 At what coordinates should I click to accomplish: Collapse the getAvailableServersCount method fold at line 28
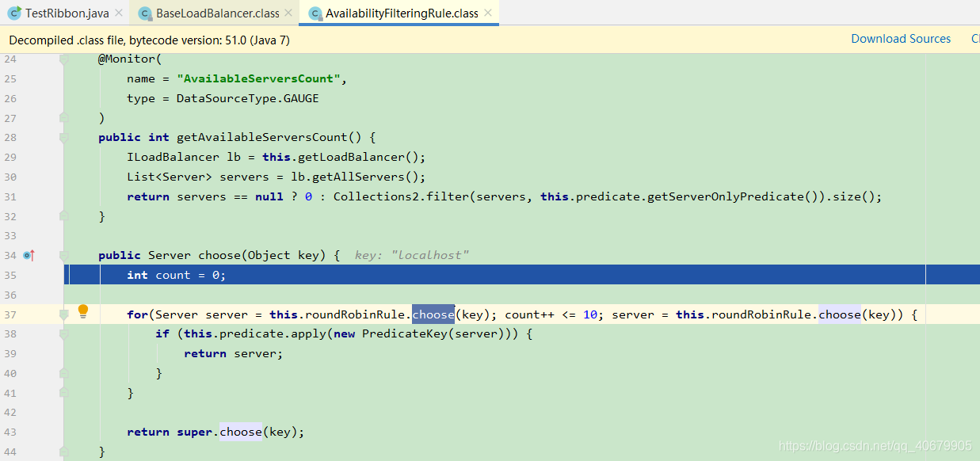[x=64, y=137]
